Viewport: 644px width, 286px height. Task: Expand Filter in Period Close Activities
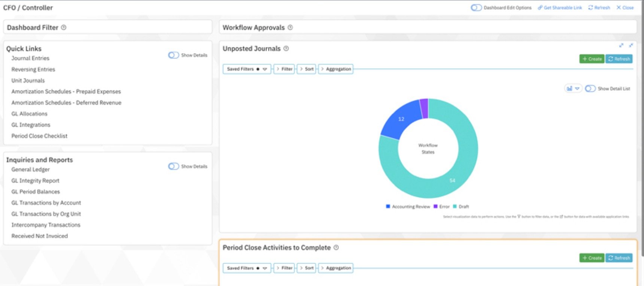[x=284, y=268]
